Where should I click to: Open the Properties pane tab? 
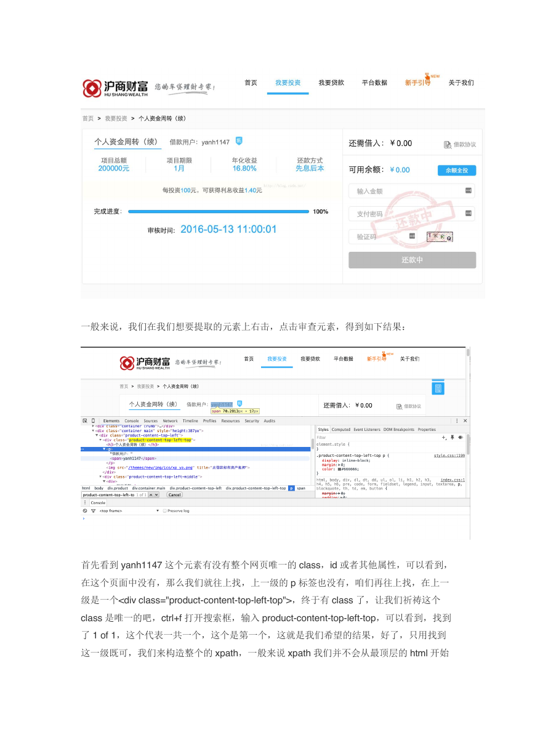tap(427, 430)
